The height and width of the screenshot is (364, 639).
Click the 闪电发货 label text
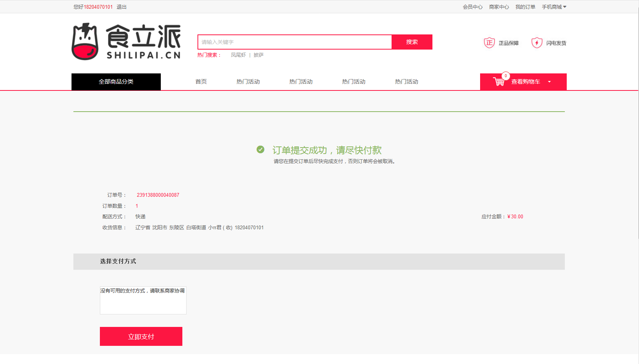tap(556, 43)
